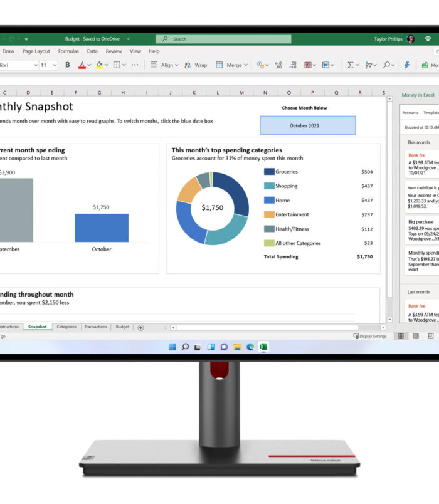Viewport: 439px width, 504px height.
Task: Click the Money in Excel ribbon icon
Action: point(425,65)
